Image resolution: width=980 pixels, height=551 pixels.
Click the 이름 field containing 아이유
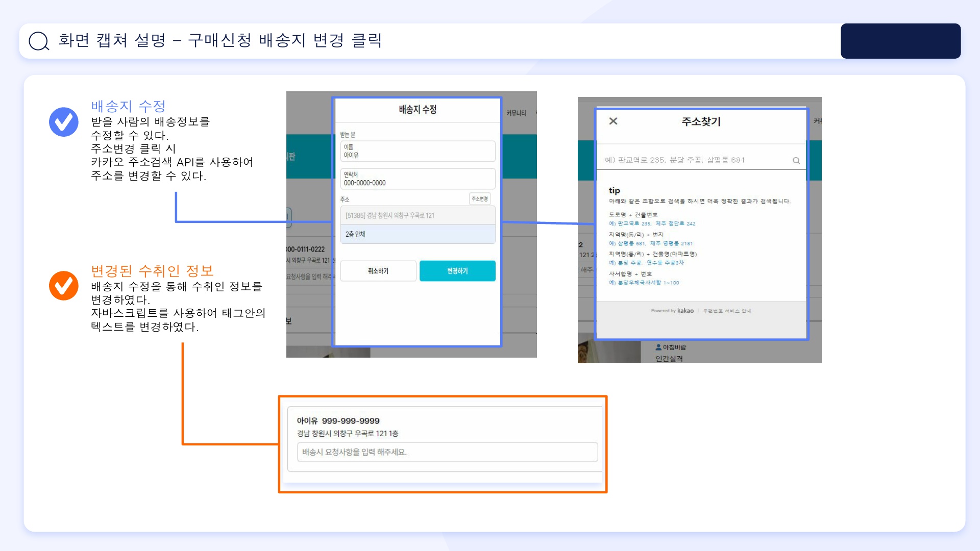click(418, 152)
